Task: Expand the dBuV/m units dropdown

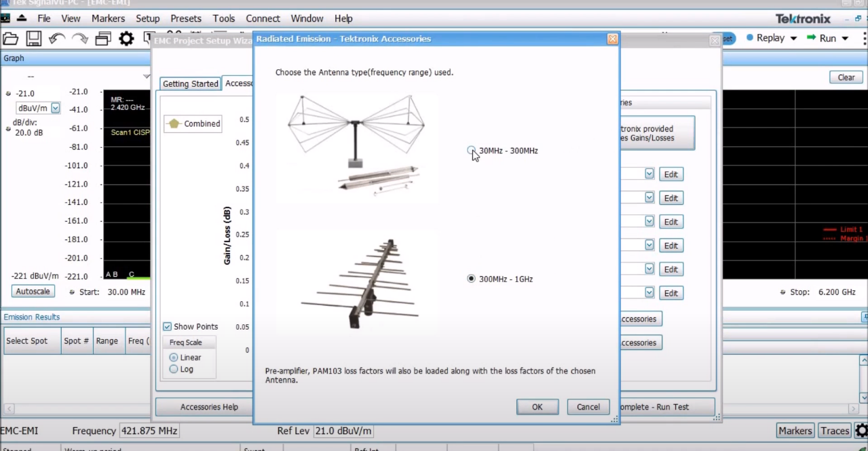Action: pos(56,108)
